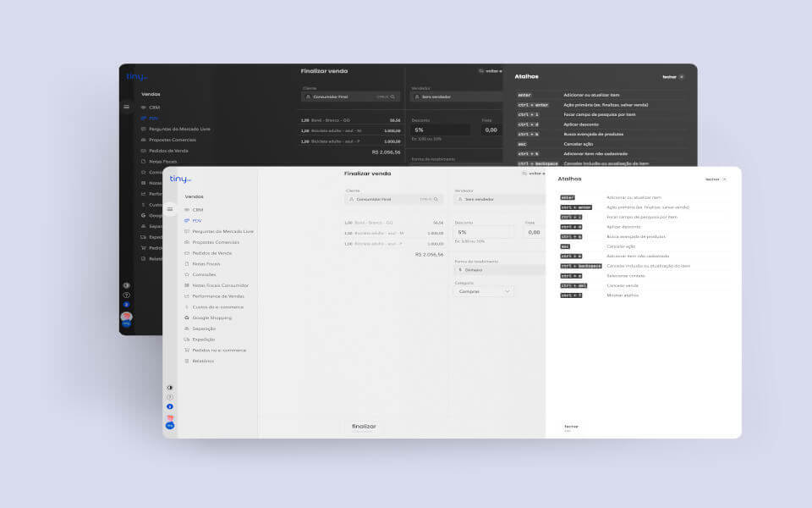The width and height of the screenshot is (812, 508).
Task: Click fechar at top of light Atalhos panel
Action: [x=716, y=179]
